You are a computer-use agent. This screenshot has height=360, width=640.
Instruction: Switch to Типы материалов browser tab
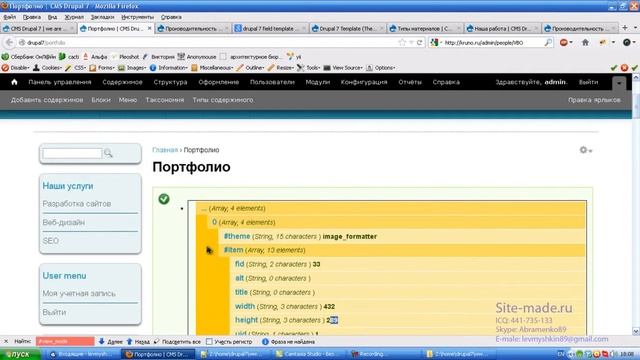[424, 29]
